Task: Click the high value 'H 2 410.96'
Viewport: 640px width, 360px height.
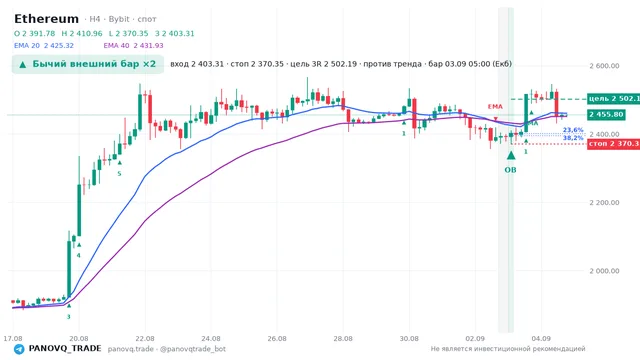Action: tap(82, 33)
